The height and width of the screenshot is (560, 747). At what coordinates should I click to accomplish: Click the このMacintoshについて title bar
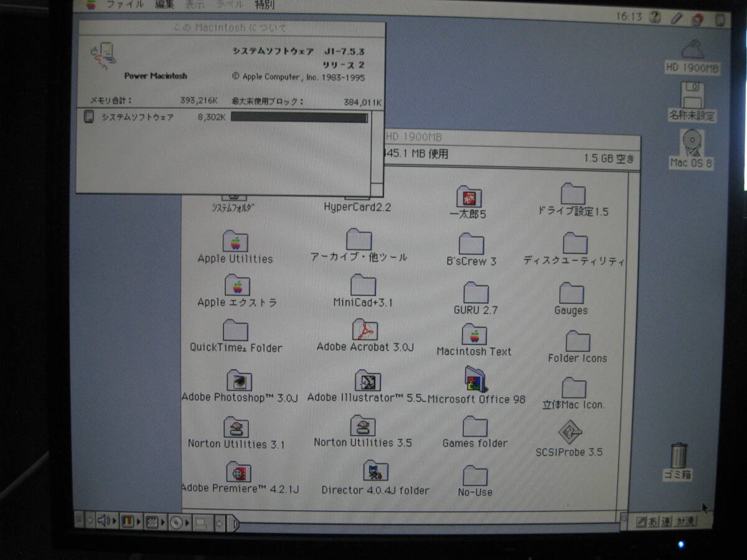point(231,27)
